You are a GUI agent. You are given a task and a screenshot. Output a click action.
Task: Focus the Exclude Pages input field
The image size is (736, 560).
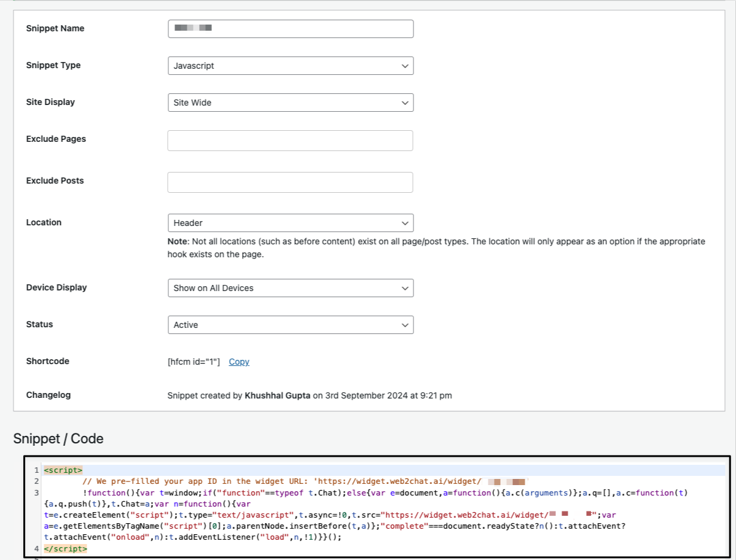(290, 141)
